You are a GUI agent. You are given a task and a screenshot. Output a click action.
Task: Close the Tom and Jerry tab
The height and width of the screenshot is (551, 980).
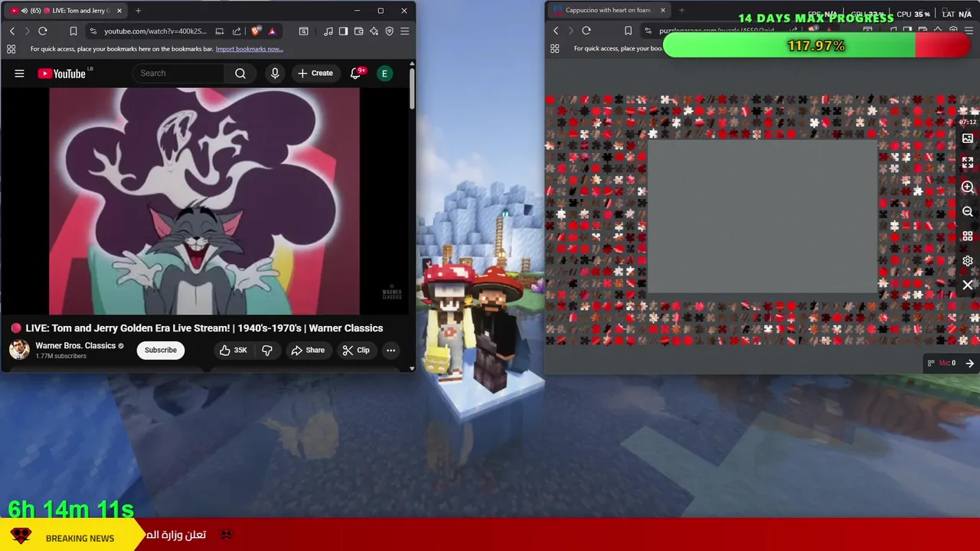[x=119, y=11]
